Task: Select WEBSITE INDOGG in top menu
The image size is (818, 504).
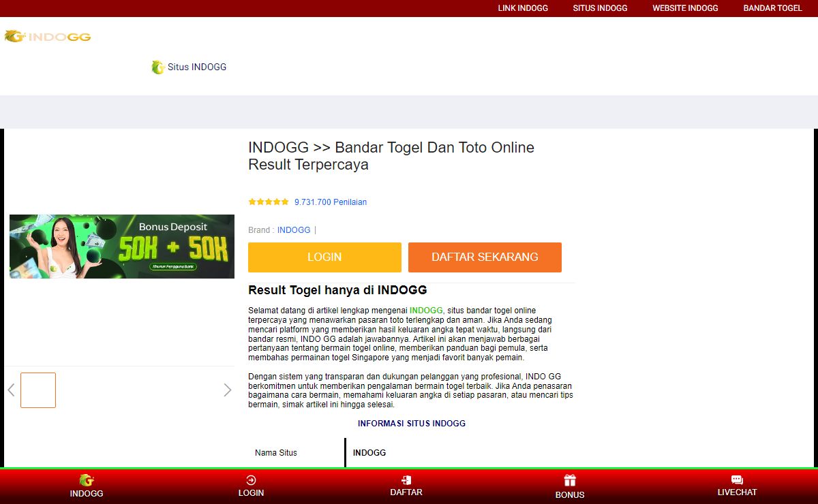Action: point(685,8)
